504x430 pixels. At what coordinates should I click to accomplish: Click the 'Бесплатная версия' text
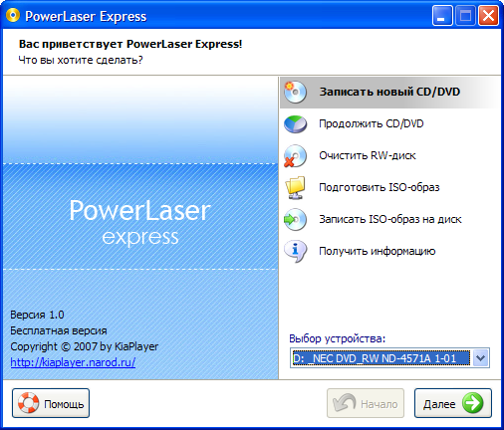click(x=59, y=330)
